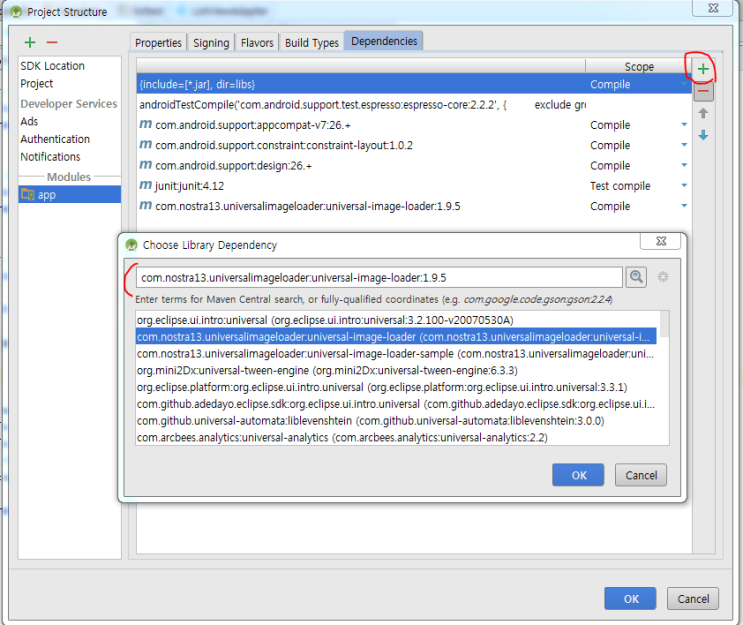
Task: Choose org.mini2Dx:universal-tween-engine search result
Action: point(397,370)
